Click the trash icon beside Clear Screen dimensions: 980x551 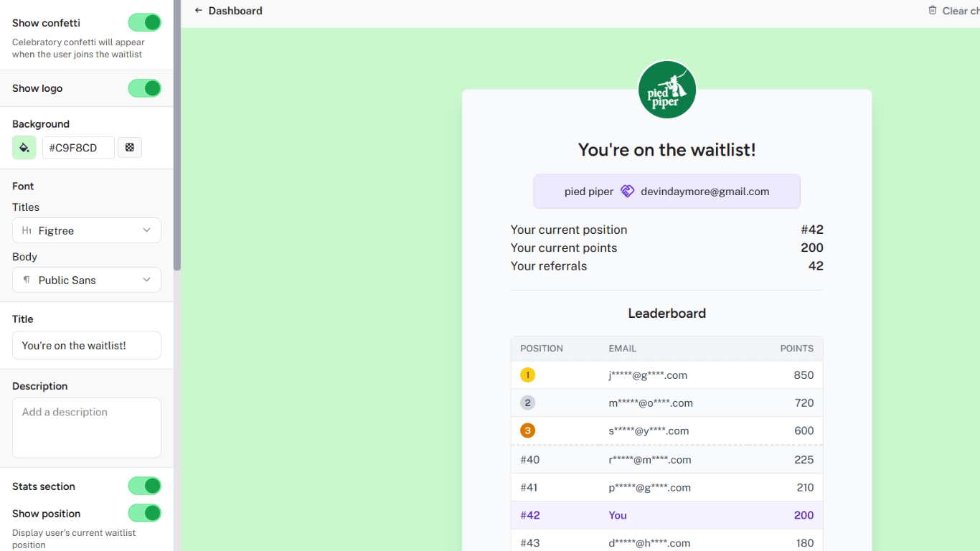[x=933, y=11]
